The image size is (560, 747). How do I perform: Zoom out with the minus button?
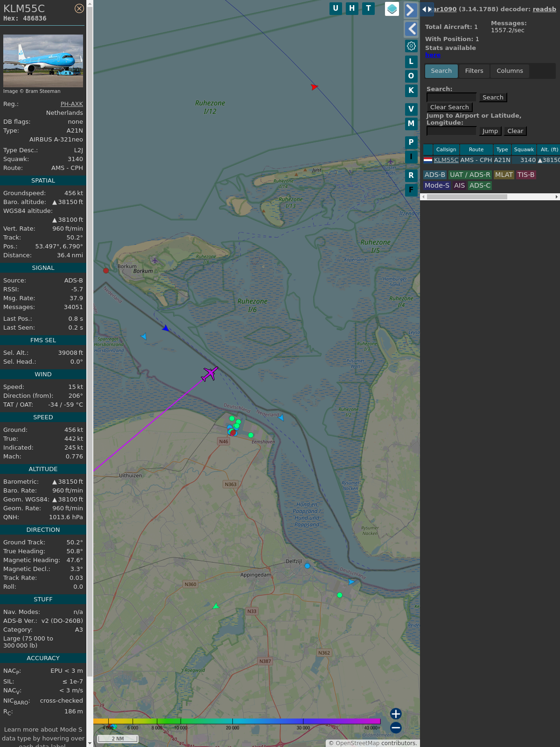(x=396, y=728)
